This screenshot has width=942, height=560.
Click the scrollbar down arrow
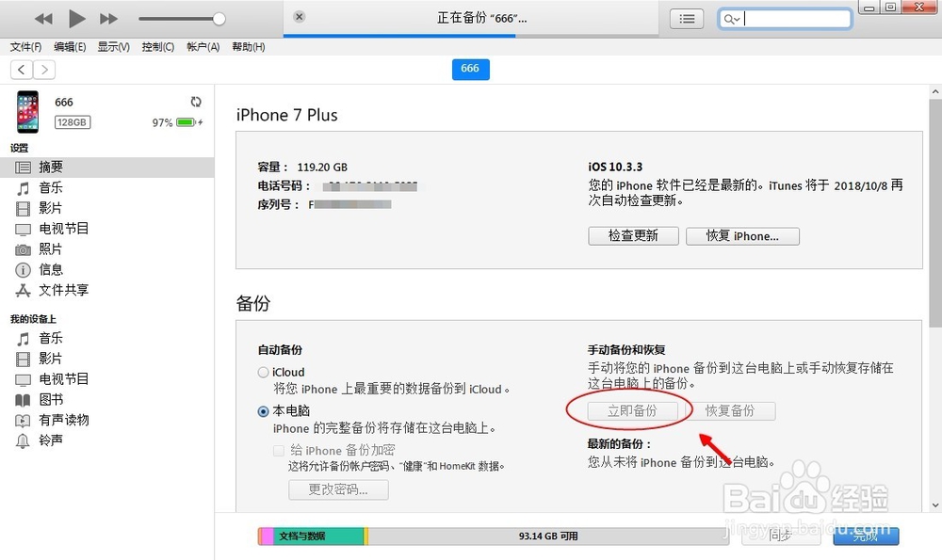[x=935, y=505]
